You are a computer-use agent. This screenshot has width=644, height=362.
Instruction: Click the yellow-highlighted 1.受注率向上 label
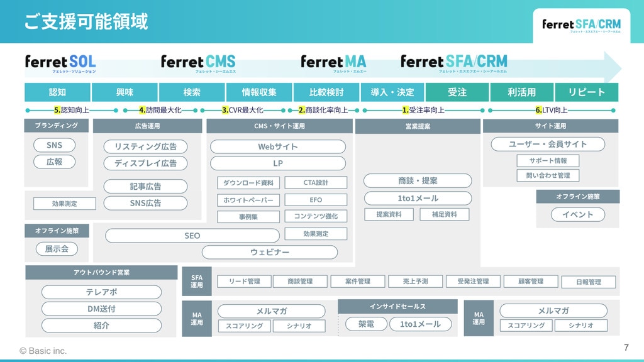pyautogui.click(x=423, y=110)
